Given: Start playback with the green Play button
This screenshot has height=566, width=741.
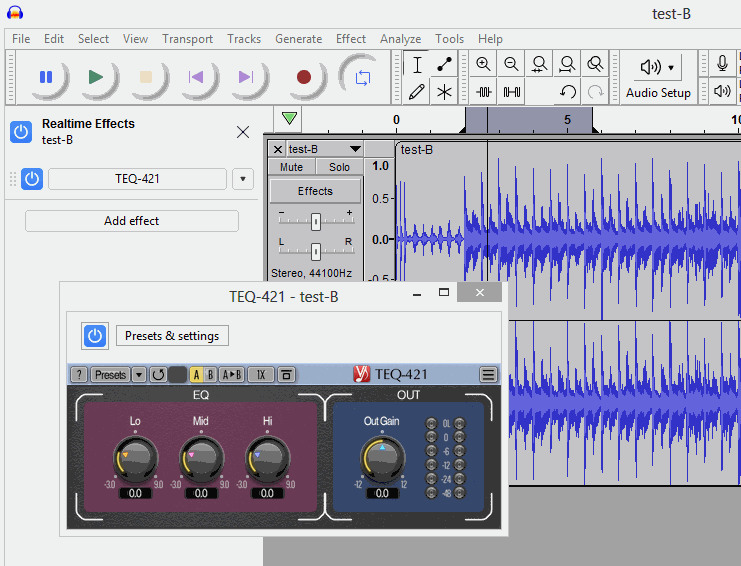Looking at the screenshot, I should [x=95, y=77].
